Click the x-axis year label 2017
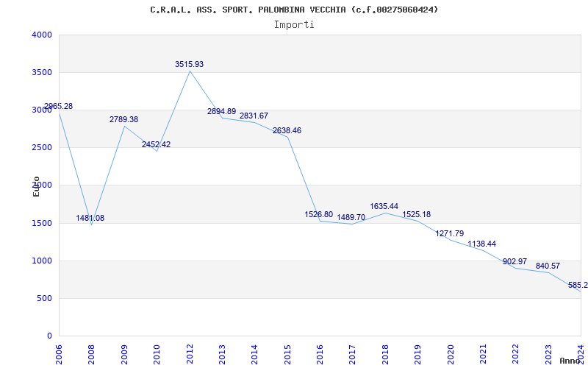 point(353,353)
